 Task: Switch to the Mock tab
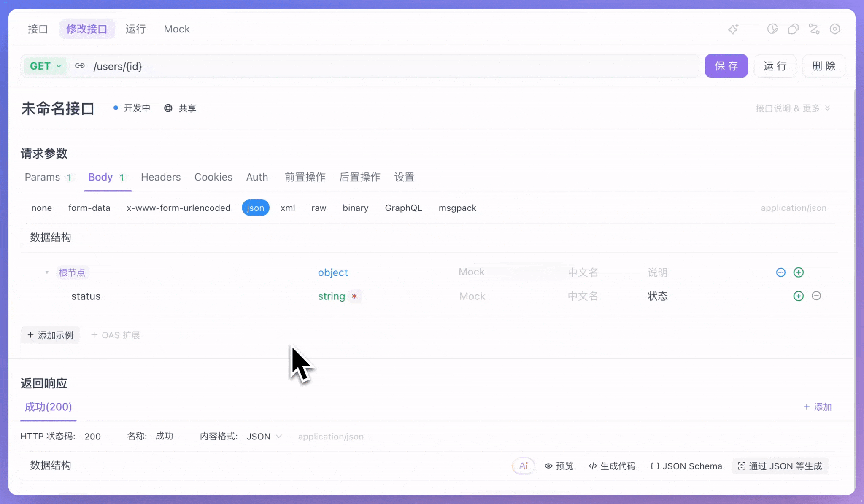pyautogui.click(x=176, y=29)
